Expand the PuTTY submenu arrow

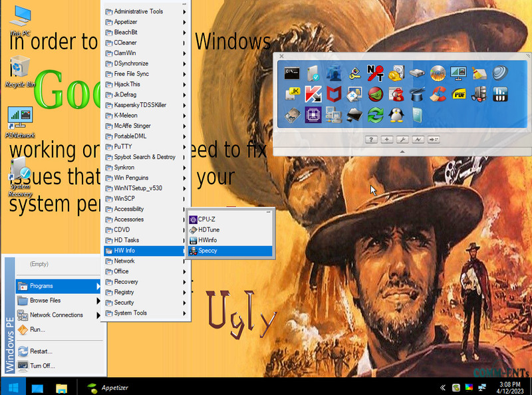pos(185,147)
